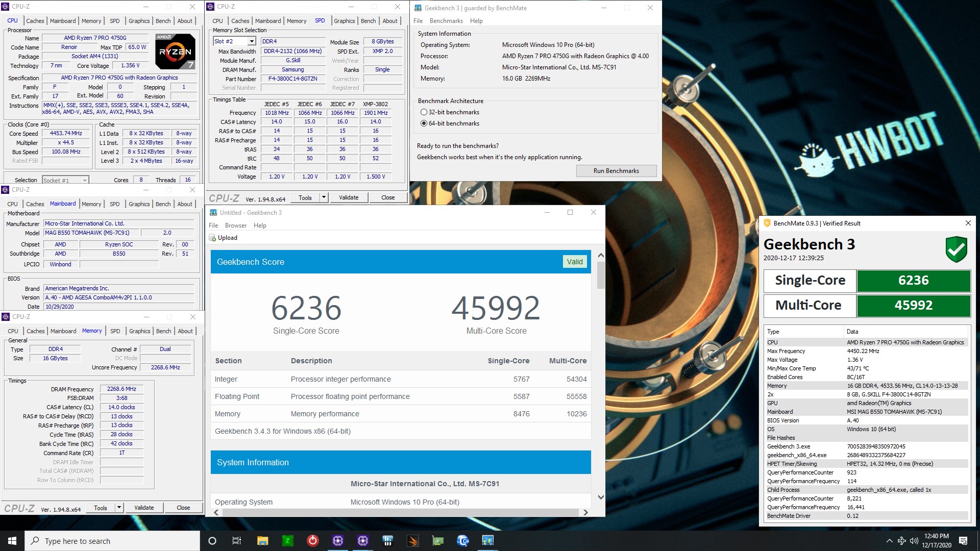Click the Ryzen 7 logo in CPU-Z
The width and height of the screenshot is (980, 551).
click(x=175, y=52)
